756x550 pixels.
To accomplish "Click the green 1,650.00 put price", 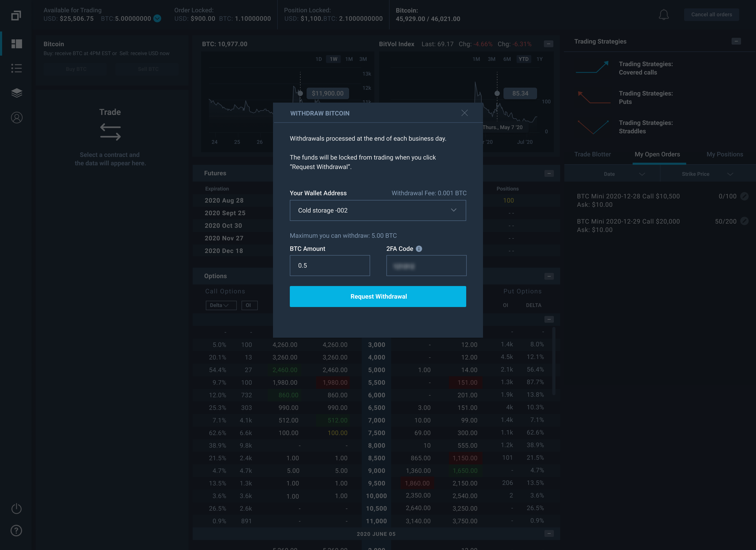I will pos(465,471).
